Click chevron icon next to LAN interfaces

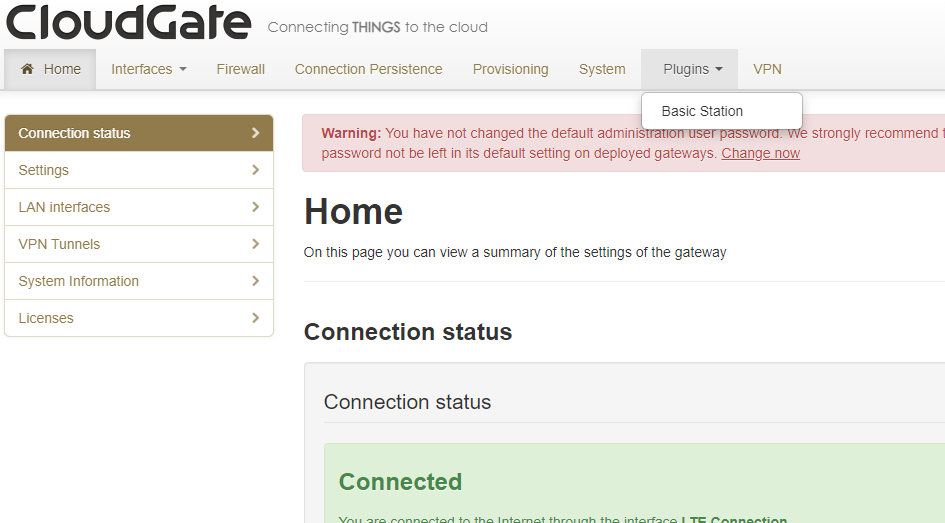pyautogui.click(x=256, y=207)
